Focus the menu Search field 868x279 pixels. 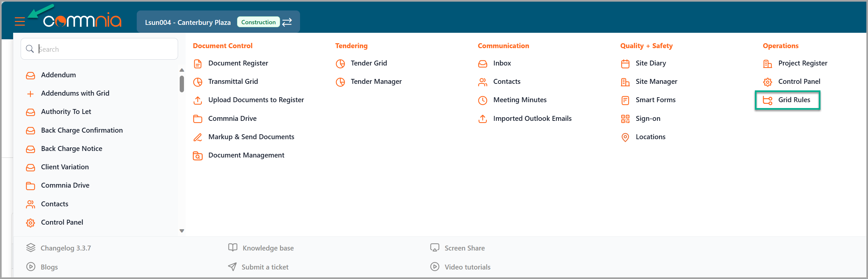(99, 49)
